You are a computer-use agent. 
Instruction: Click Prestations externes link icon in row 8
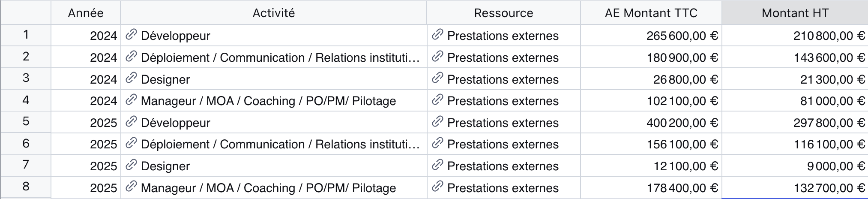437,187
